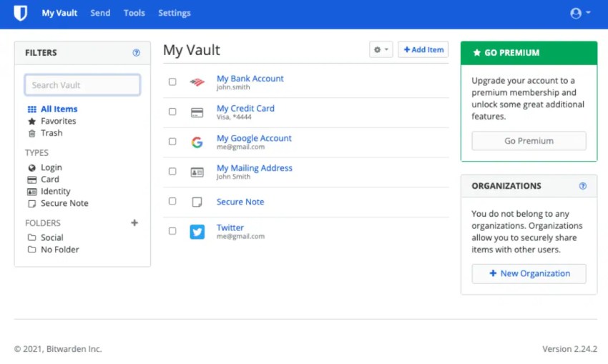Open the Secure Note item link
608x364 pixels.
click(240, 202)
